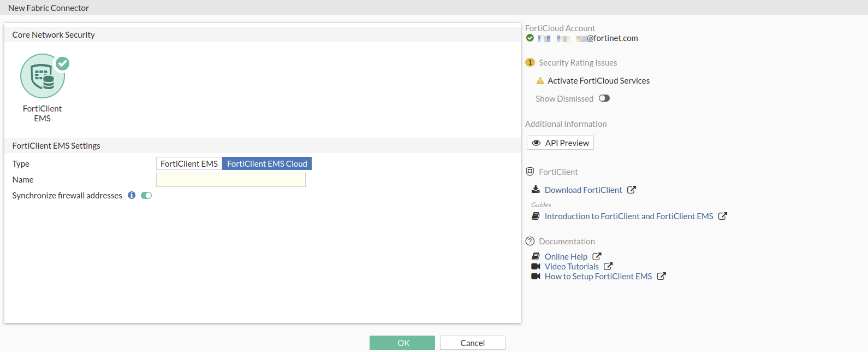Viewport: 868px width, 352px height.
Task: Select the FortiClient EMS Cloud type option
Action: click(267, 163)
